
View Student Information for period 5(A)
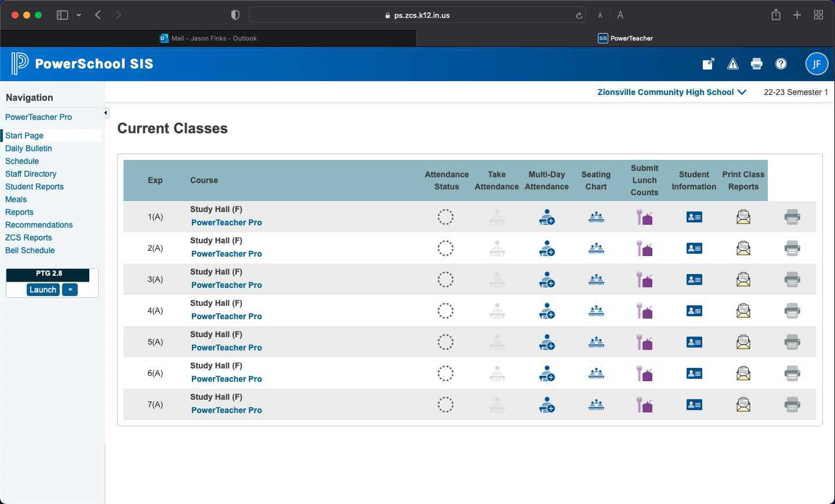tap(694, 342)
